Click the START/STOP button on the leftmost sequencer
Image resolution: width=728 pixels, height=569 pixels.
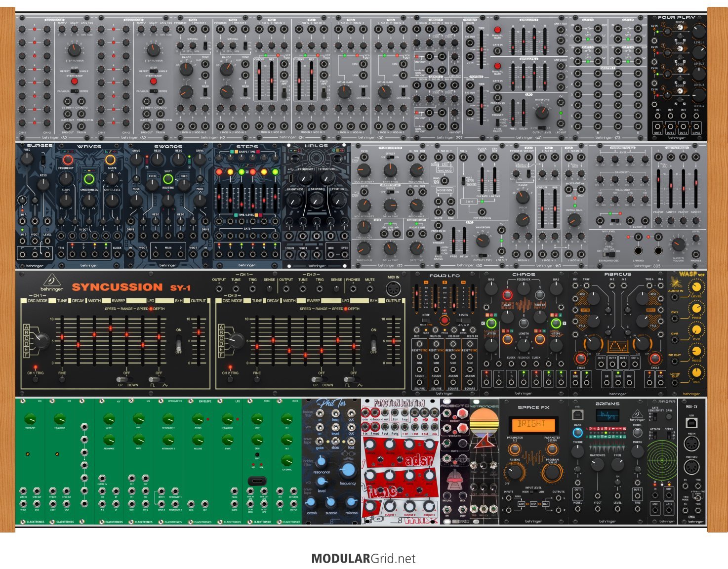tap(75, 81)
